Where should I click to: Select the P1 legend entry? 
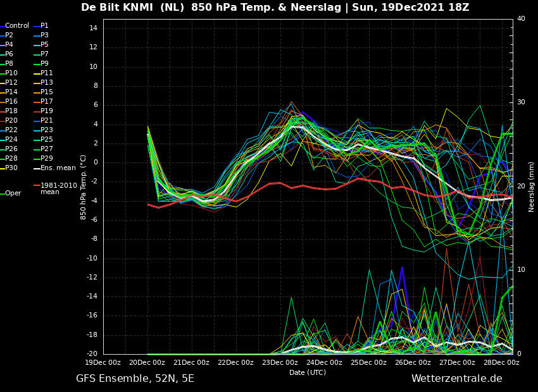tap(44, 26)
